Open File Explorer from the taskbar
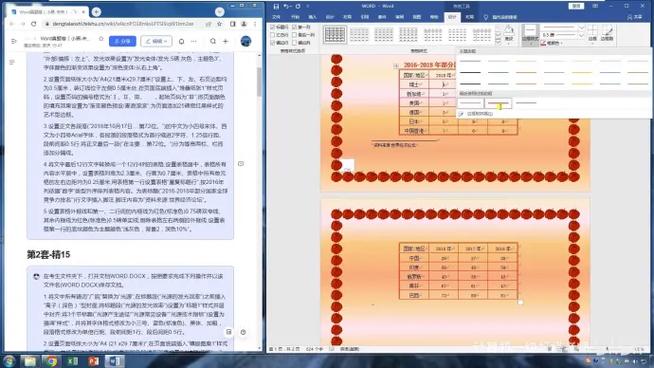This screenshot has height=368, width=654. pos(30,361)
